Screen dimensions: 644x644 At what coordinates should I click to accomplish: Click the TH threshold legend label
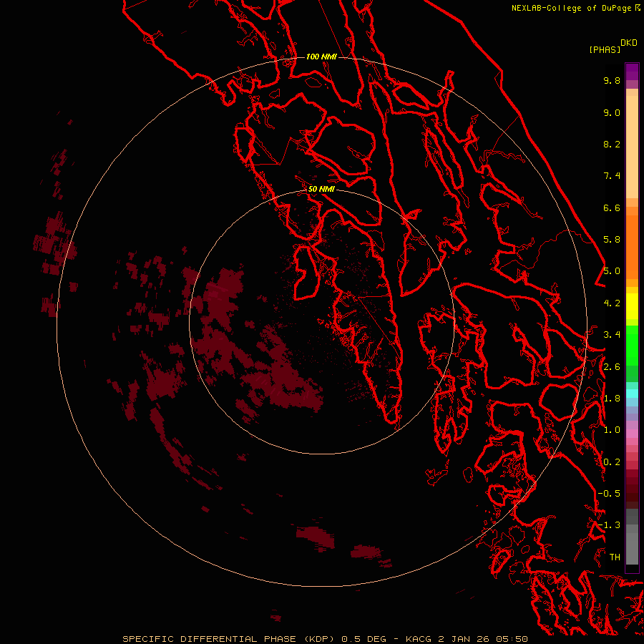point(615,557)
